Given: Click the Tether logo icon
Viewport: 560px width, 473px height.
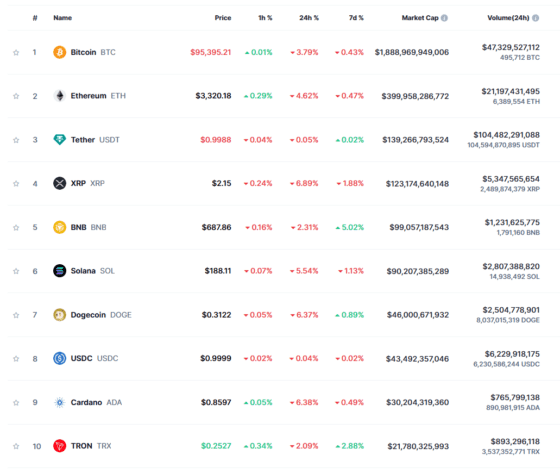Looking at the screenshot, I should tap(60, 140).
